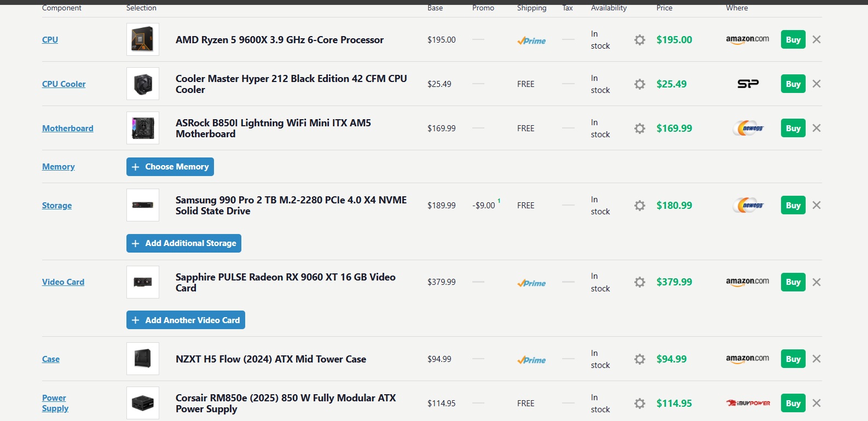The image size is (868, 421).
Task: Open the NZXT H5 Flow case thumbnail
Action: (143, 359)
